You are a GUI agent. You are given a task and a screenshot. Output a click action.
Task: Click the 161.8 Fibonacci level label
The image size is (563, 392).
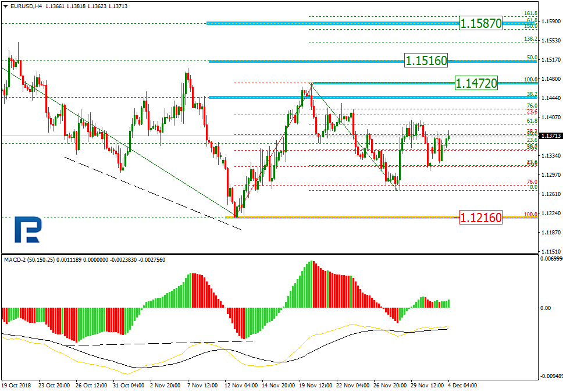coord(530,13)
